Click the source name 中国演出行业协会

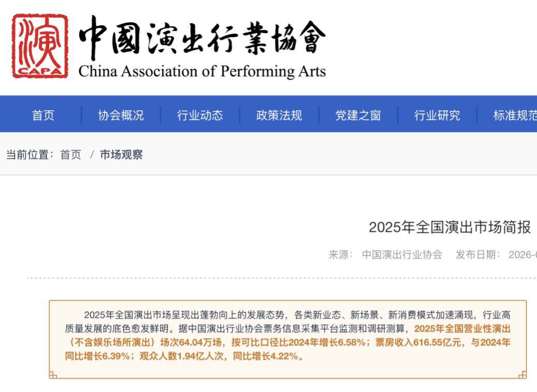click(402, 254)
